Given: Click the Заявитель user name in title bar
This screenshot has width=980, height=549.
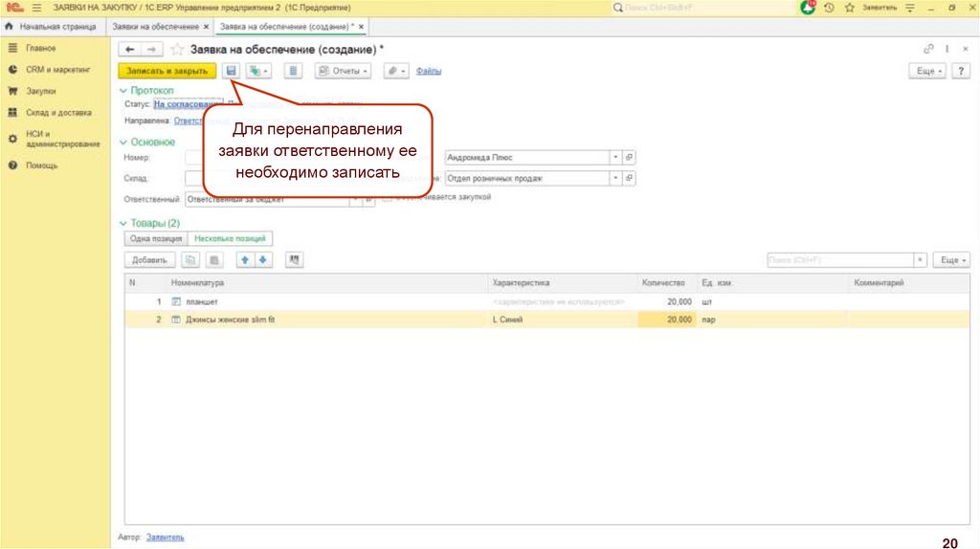Looking at the screenshot, I should click(880, 8).
